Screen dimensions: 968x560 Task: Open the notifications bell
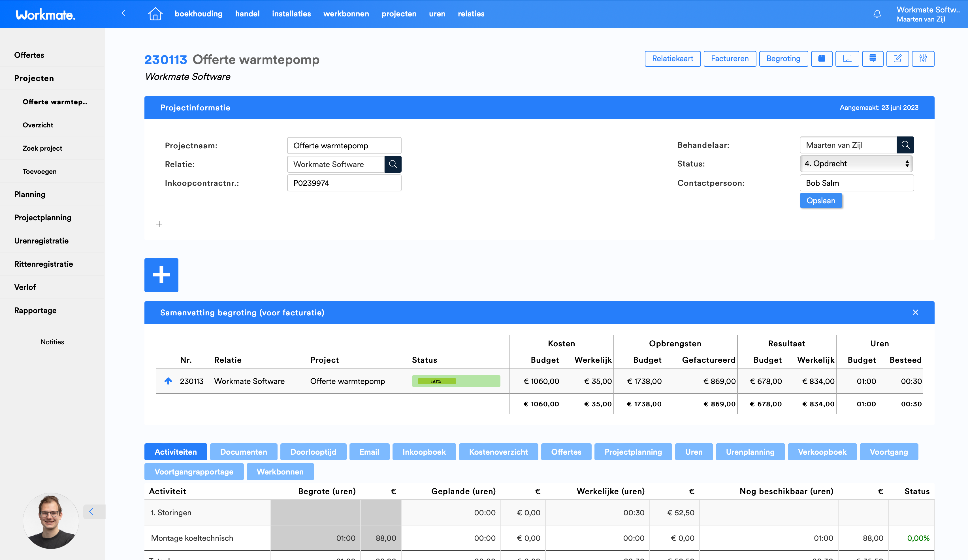(x=877, y=14)
